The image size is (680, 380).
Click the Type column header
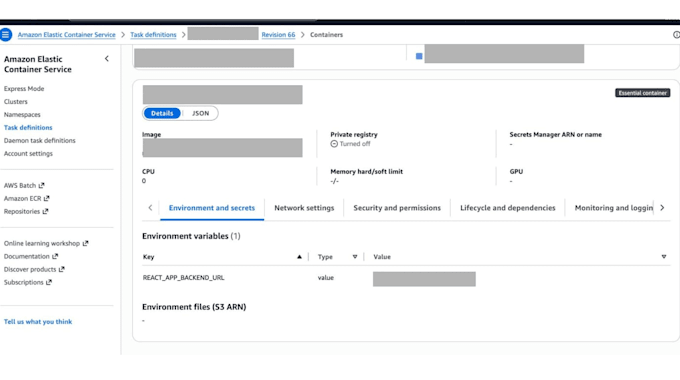325,257
